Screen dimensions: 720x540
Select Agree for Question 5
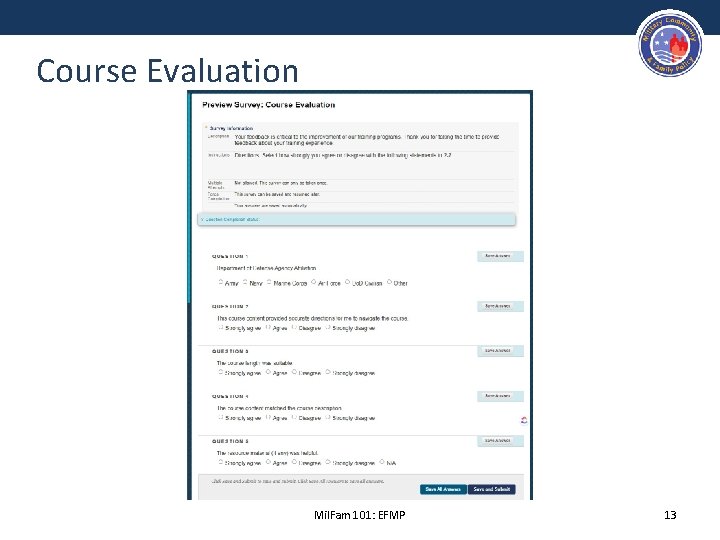tap(269, 462)
